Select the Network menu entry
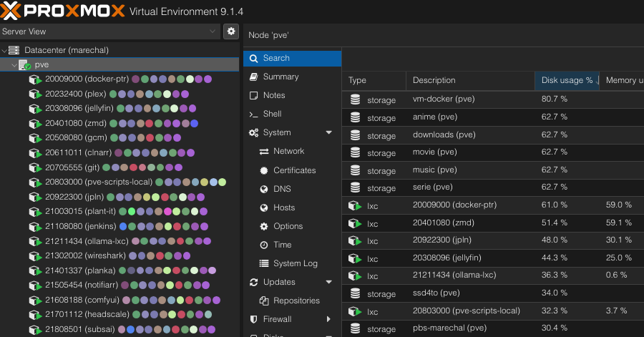 click(288, 151)
